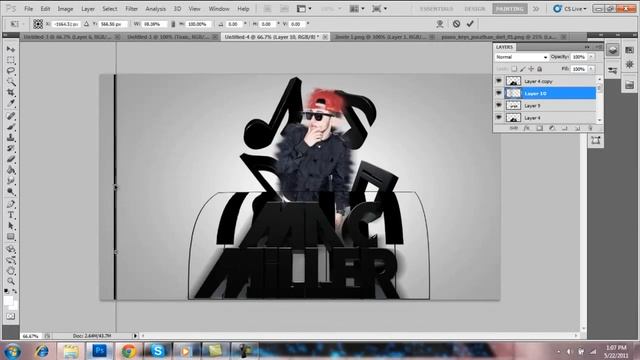Select the Paint Bucket tool
Screen dimensions: 640x360
coord(11,171)
